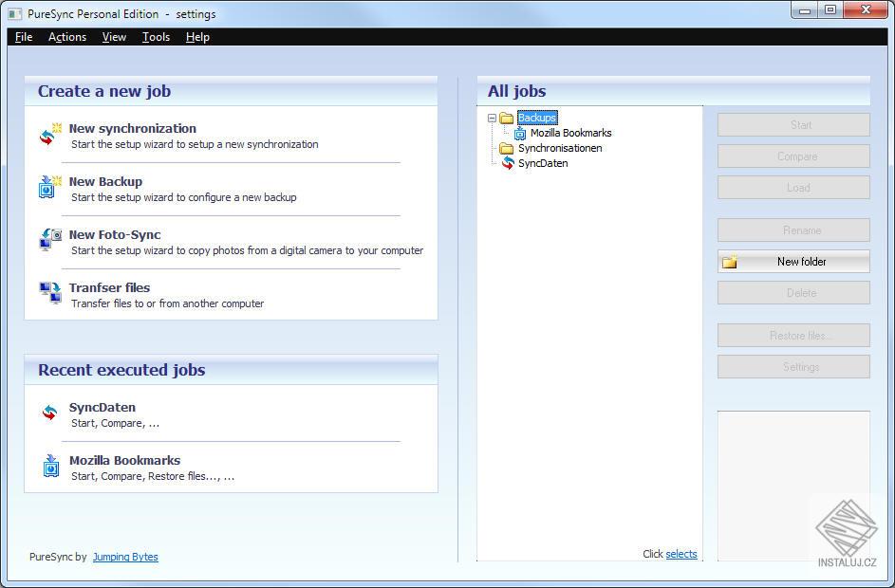Click the New Foto-Sync camera icon
Screen dimensions: 895x588
pos(50,240)
